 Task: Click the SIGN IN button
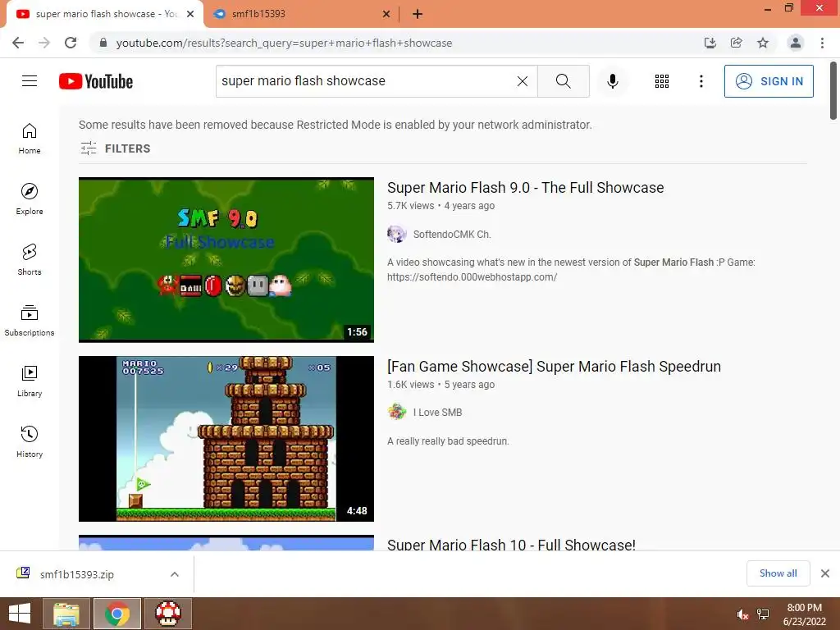click(768, 81)
